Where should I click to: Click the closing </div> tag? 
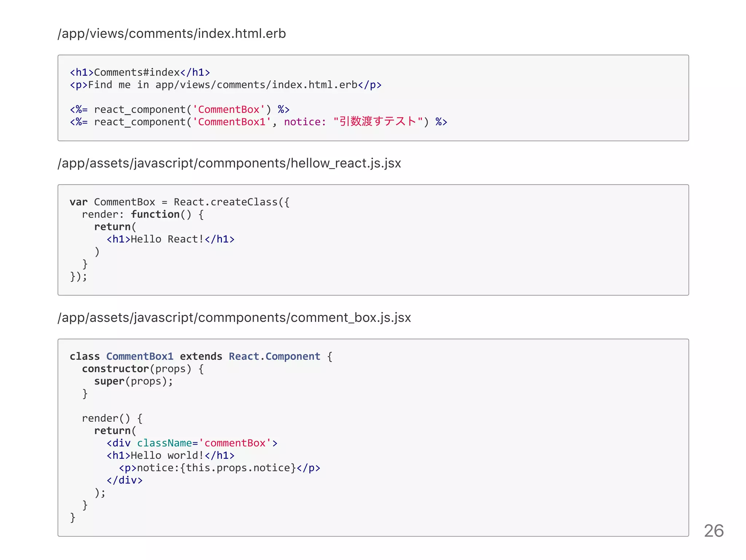[125, 480]
